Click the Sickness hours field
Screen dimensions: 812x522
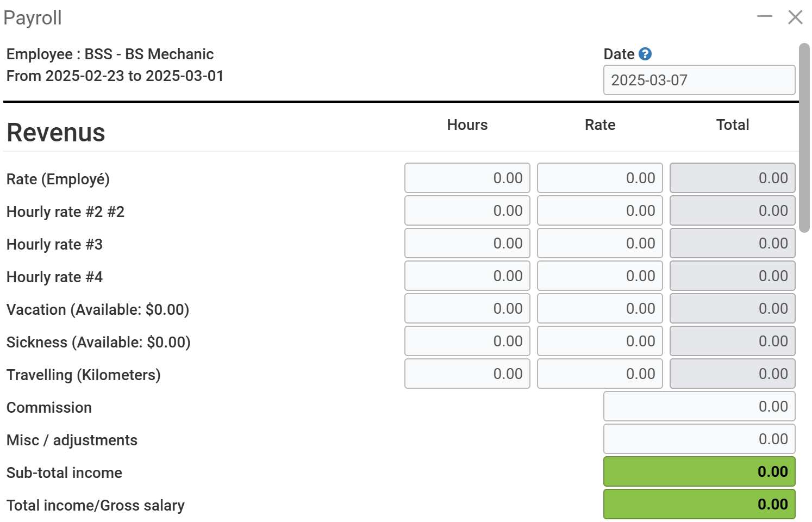pos(467,341)
